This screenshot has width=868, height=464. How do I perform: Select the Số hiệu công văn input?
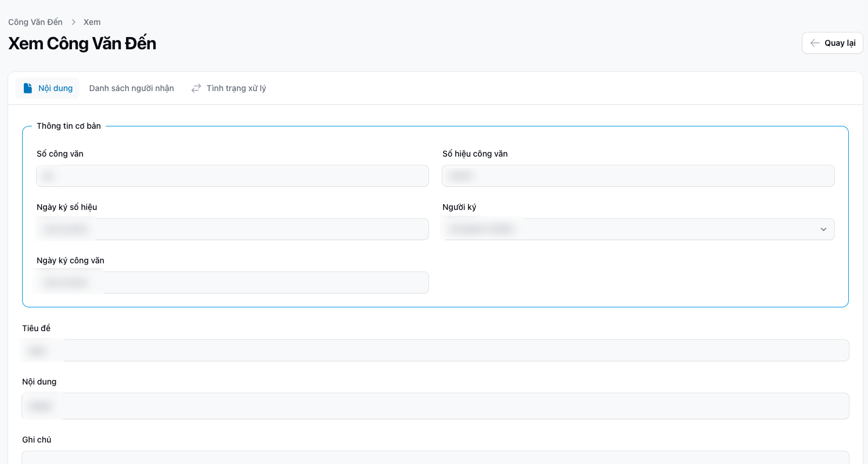[638, 176]
